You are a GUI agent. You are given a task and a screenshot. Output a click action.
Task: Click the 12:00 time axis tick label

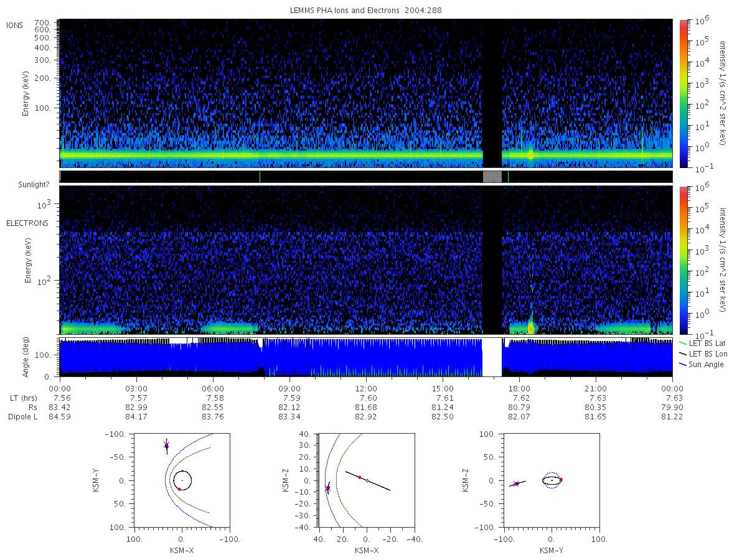click(366, 388)
